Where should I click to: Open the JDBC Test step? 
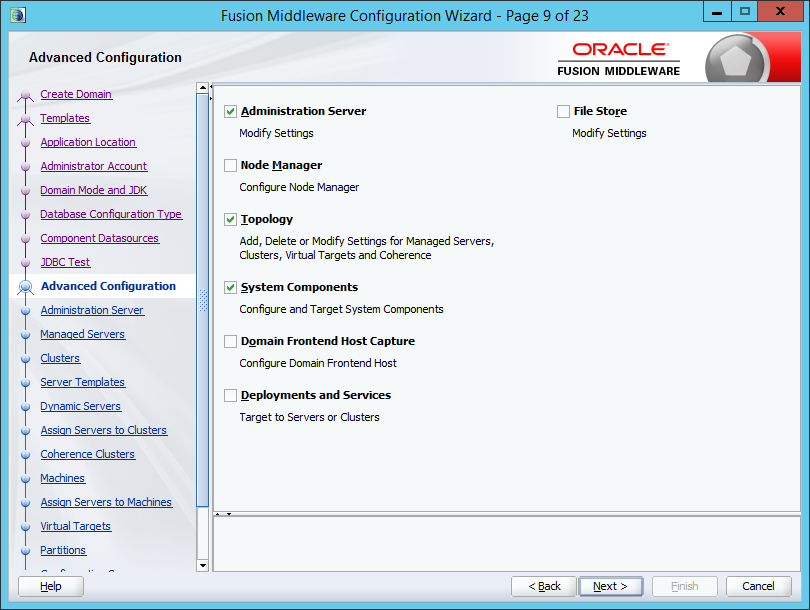tap(65, 262)
